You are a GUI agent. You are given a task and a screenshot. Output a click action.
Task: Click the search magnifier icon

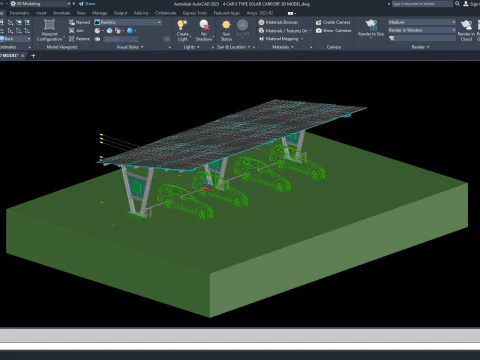coord(457,4)
